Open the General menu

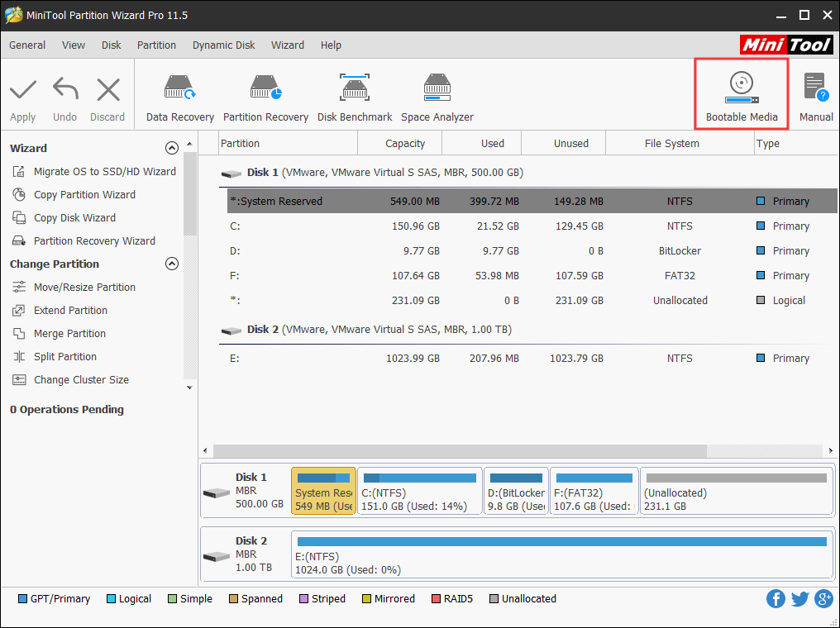click(27, 45)
